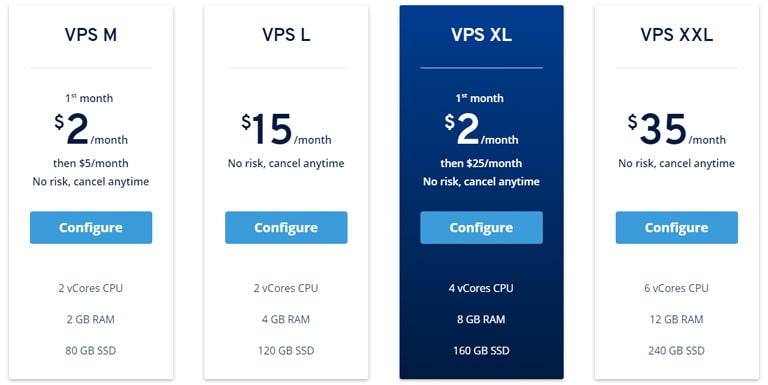Select the highlighted VPS XL plan title
Screen dimensions: 768x385
pyautogui.click(x=481, y=35)
